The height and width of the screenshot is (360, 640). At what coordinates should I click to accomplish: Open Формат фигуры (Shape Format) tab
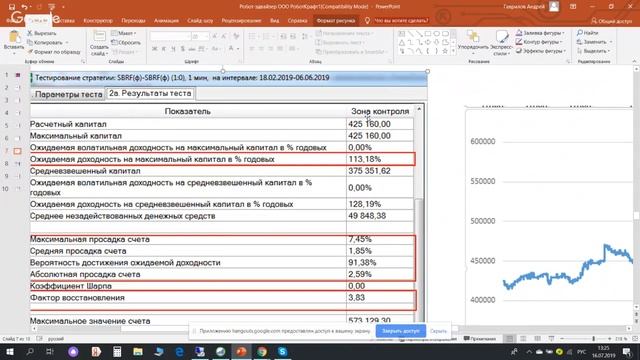336,20
